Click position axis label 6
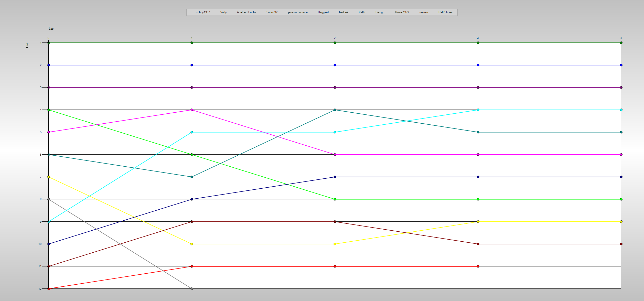The height and width of the screenshot is (301, 644). click(41, 155)
